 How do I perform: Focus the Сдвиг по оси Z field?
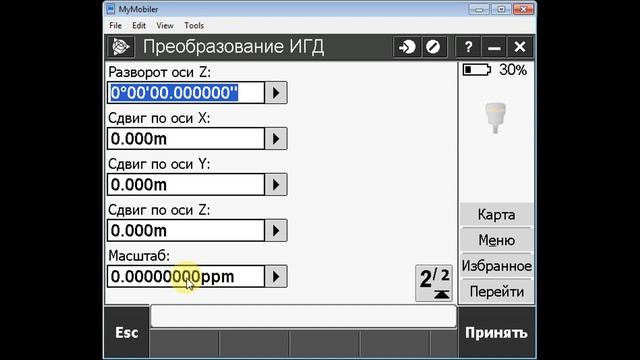point(186,231)
